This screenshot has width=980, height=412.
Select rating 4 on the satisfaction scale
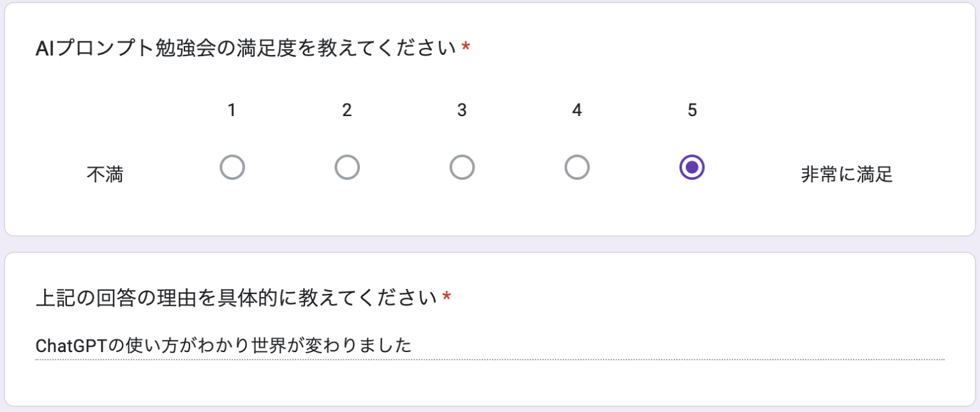click(x=576, y=166)
